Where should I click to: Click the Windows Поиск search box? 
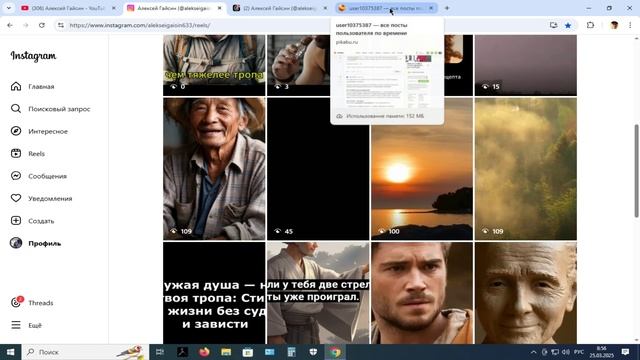(84, 352)
